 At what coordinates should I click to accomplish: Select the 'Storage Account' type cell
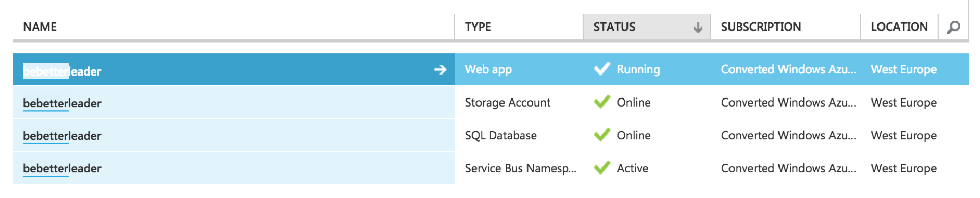point(508,103)
